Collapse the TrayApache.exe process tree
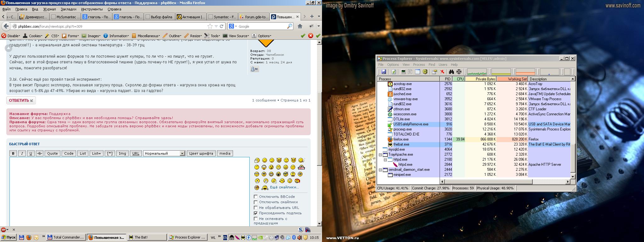Viewport: 644px width, 242px height. pyautogui.click(x=380, y=155)
